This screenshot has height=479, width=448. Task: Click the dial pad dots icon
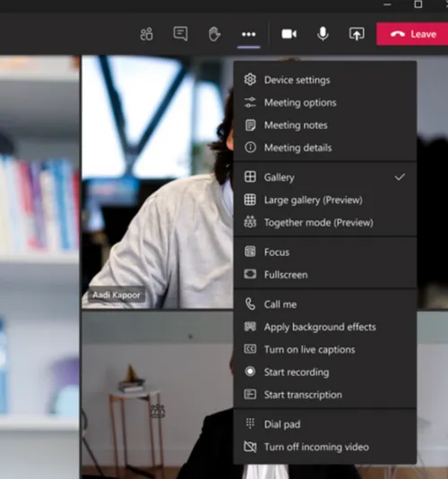pos(250,423)
